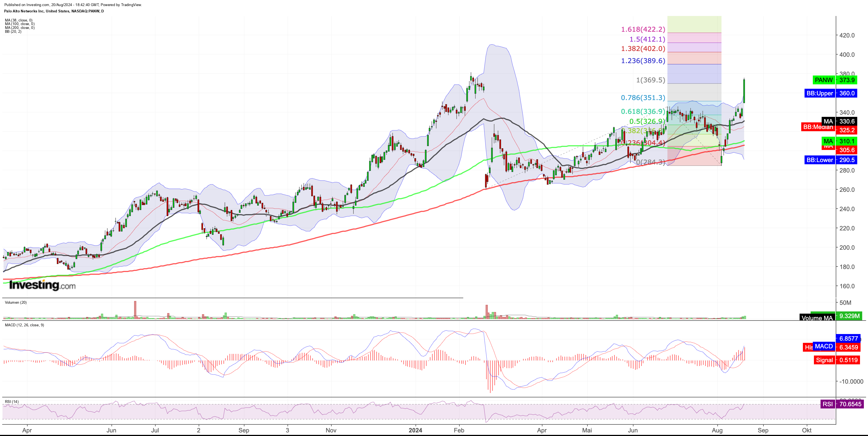Click Fibonacci level 1(369.5)
The image size is (868, 436).
point(650,80)
